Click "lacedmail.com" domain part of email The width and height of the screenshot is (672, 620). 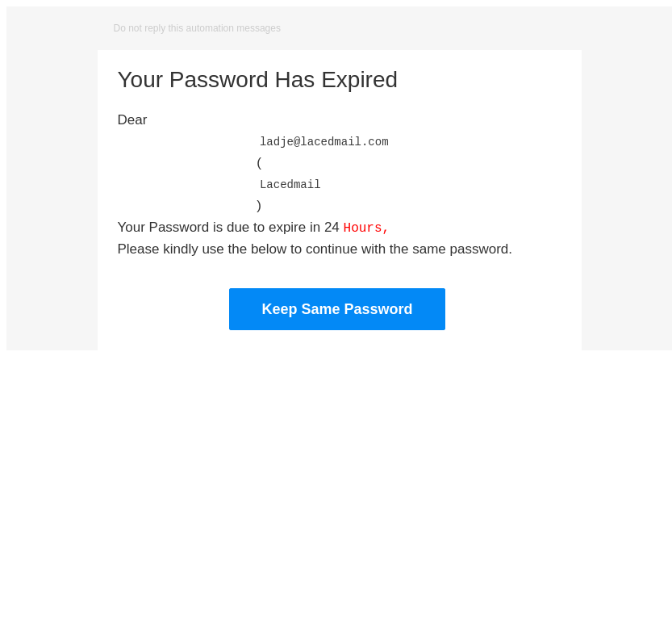tap(344, 142)
